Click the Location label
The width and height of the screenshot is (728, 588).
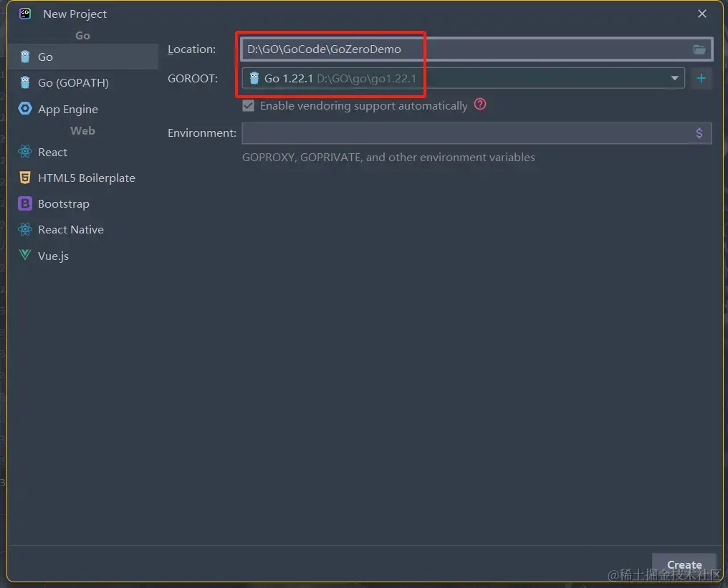coord(191,49)
